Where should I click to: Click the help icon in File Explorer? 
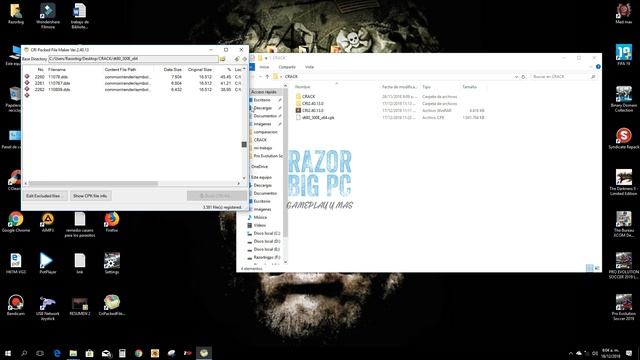[598, 67]
